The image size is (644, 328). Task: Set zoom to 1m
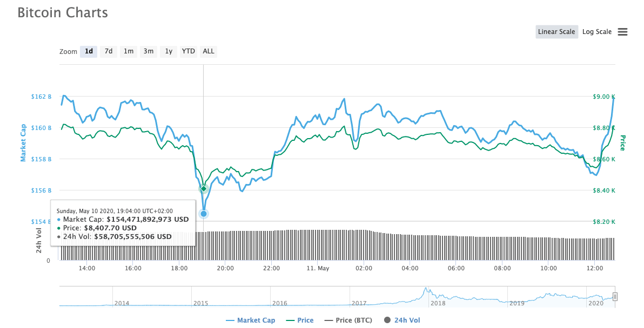click(129, 51)
